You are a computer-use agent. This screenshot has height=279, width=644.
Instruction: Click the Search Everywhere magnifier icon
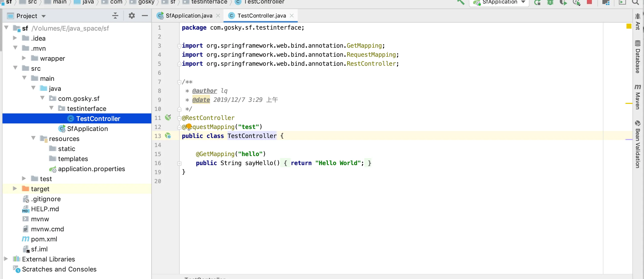click(635, 2)
